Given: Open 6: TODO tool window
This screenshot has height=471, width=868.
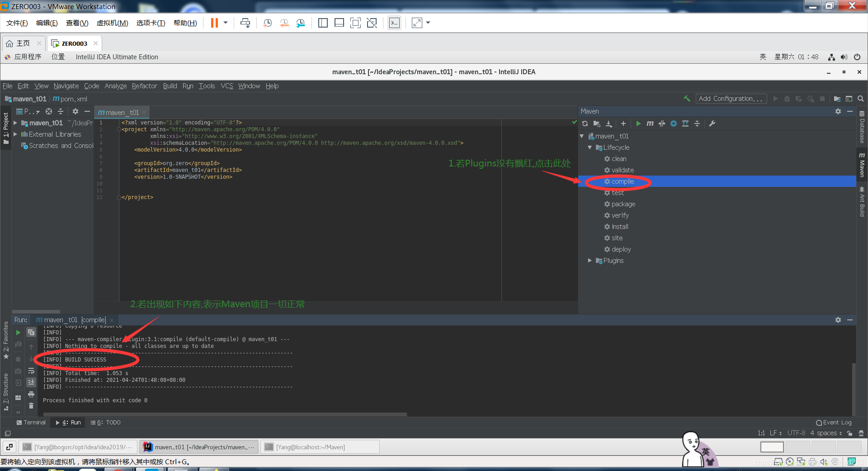Looking at the screenshot, I should 105,423.
